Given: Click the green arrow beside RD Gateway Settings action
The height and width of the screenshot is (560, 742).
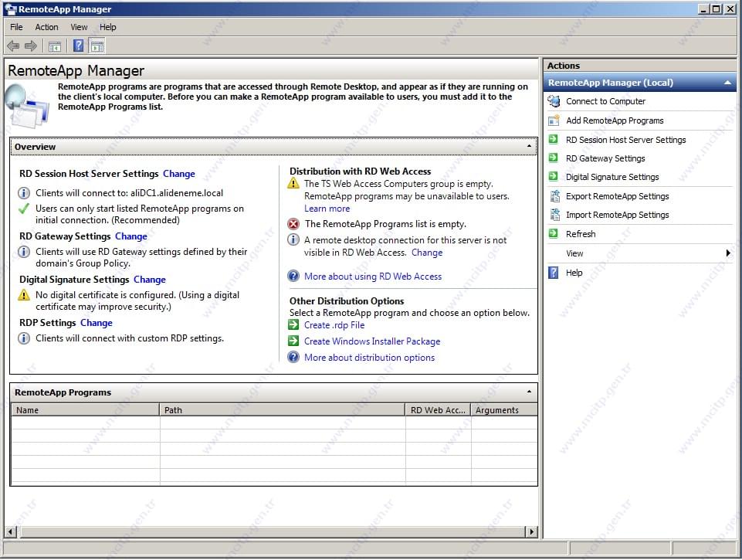Looking at the screenshot, I should (553, 158).
